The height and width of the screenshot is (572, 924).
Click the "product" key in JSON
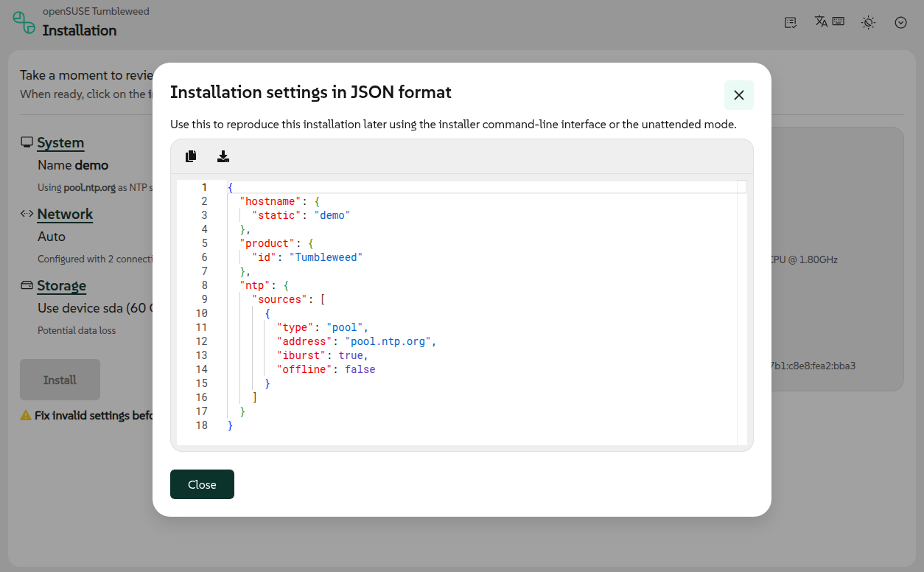(267, 243)
